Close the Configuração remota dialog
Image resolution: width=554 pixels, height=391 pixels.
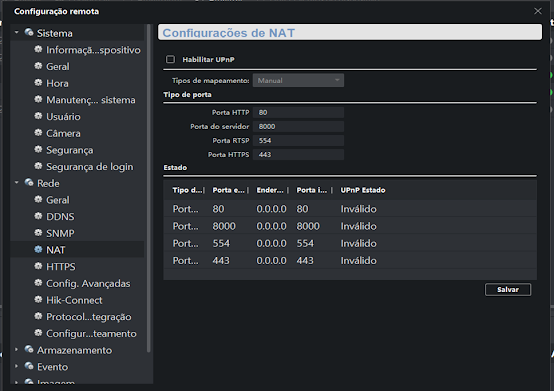538,11
